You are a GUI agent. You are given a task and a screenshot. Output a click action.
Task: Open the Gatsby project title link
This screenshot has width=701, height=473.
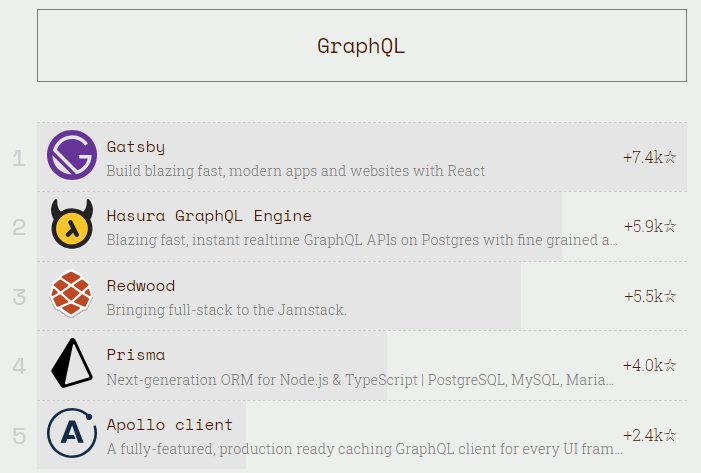pyautogui.click(x=136, y=147)
